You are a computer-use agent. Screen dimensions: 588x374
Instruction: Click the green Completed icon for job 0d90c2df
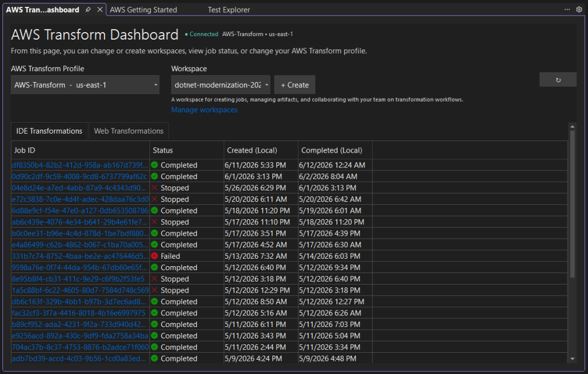tap(154, 176)
